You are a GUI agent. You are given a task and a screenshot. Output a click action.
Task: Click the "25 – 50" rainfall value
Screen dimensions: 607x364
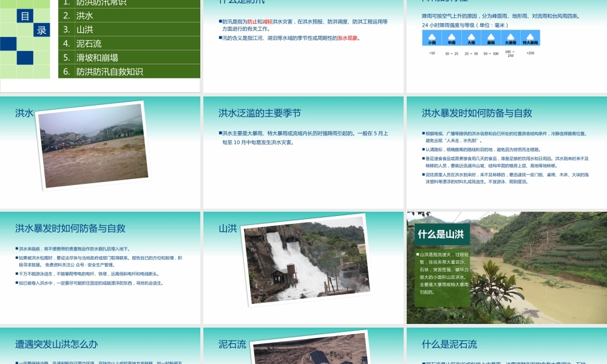471,54
